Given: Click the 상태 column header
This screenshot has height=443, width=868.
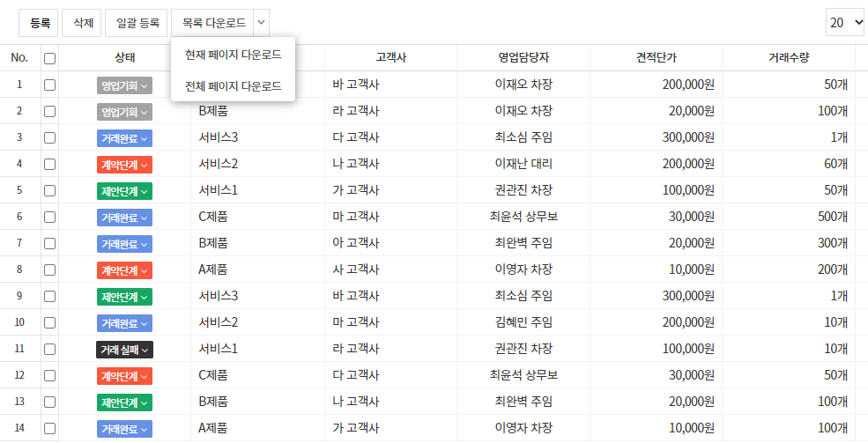Looking at the screenshot, I should click(124, 57).
